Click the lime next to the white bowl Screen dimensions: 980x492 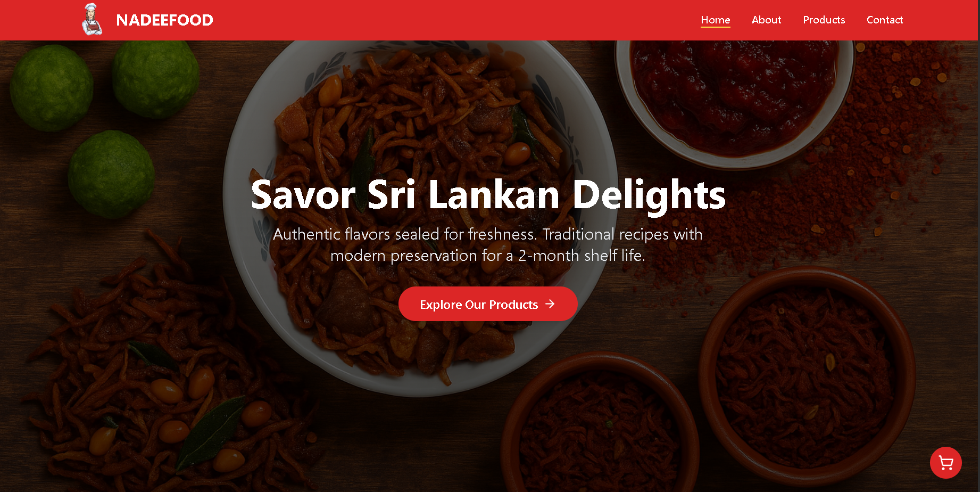pos(111,175)
